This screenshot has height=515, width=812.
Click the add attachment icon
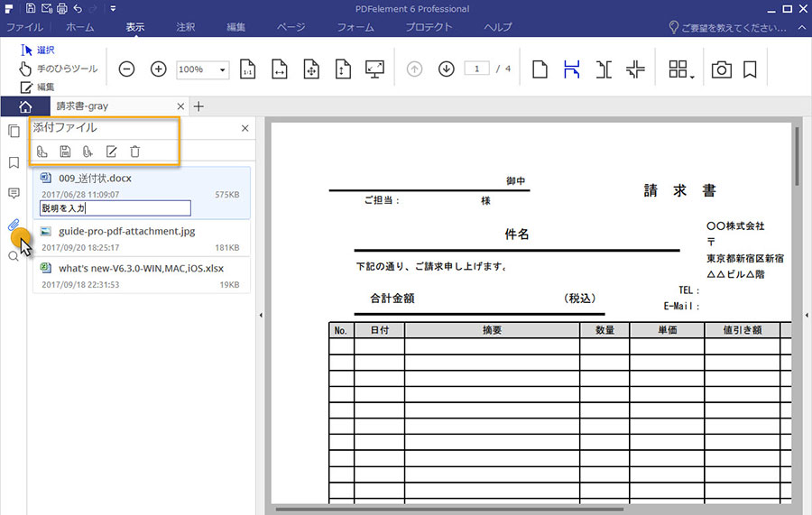(x=88, y=152)
